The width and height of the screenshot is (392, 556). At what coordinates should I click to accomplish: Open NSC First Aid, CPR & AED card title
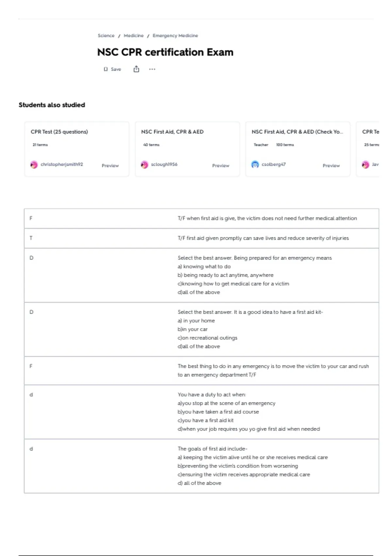(172, 132)
